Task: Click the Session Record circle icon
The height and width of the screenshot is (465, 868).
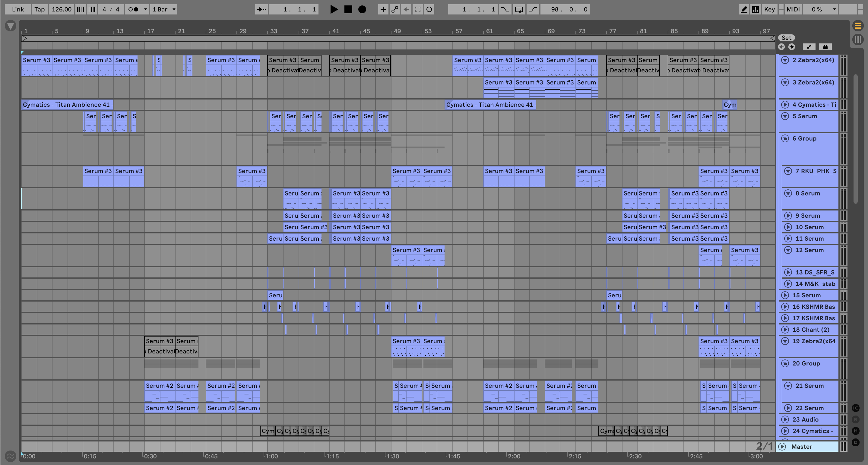Action: (x=429, y=9)
